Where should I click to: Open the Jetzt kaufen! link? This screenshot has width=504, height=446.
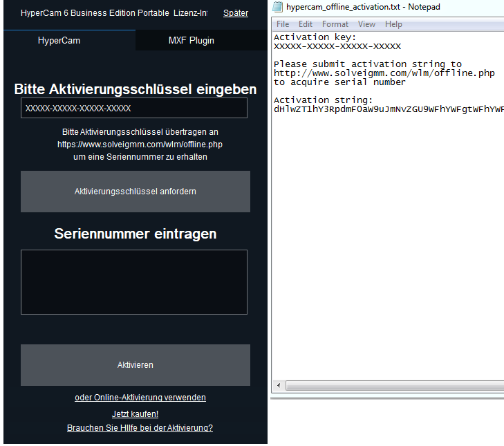point(135,414)
